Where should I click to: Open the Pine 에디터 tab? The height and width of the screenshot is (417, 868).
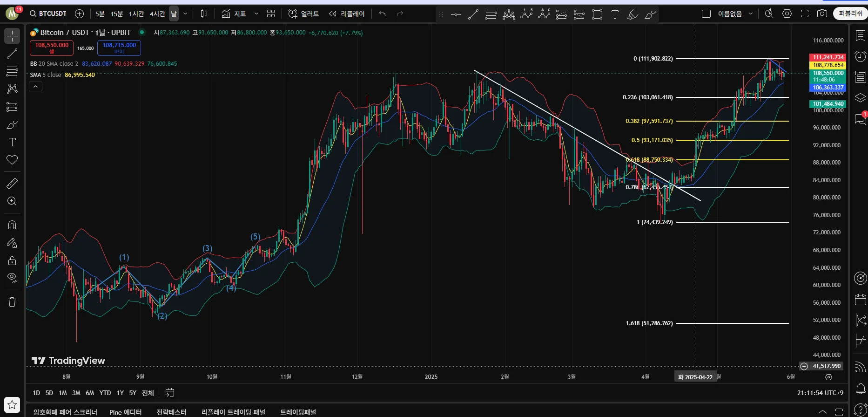[x=125, y=412]
